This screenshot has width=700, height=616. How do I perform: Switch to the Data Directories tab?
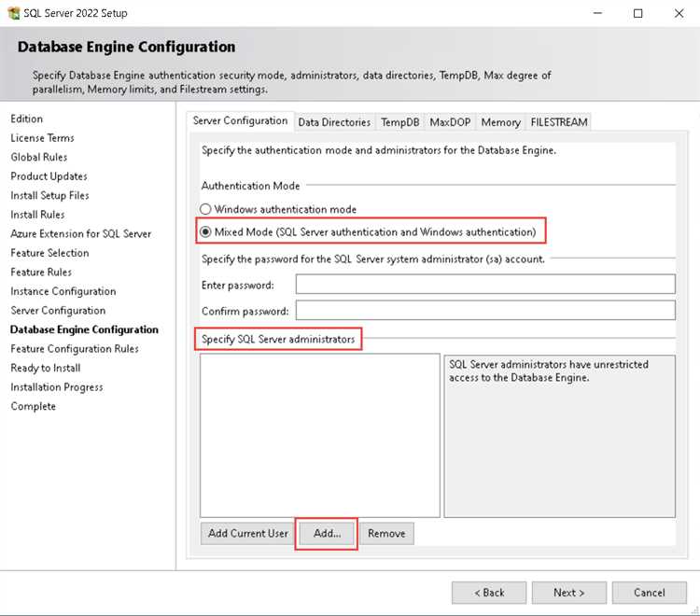334,122
